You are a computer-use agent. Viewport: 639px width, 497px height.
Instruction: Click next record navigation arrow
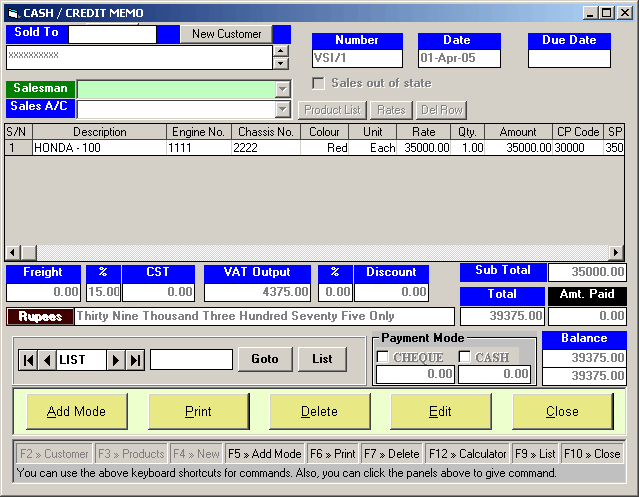pyautogui.click(x=116, y=360)
